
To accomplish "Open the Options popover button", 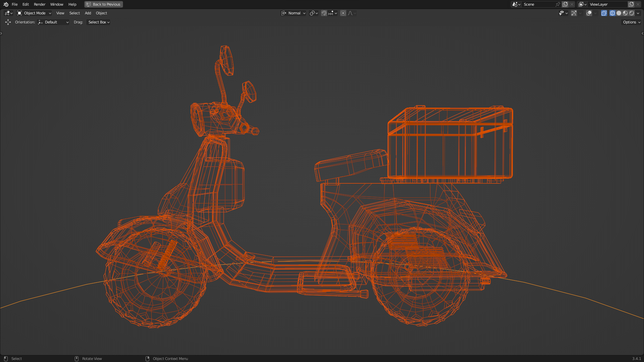I will 631,22.
